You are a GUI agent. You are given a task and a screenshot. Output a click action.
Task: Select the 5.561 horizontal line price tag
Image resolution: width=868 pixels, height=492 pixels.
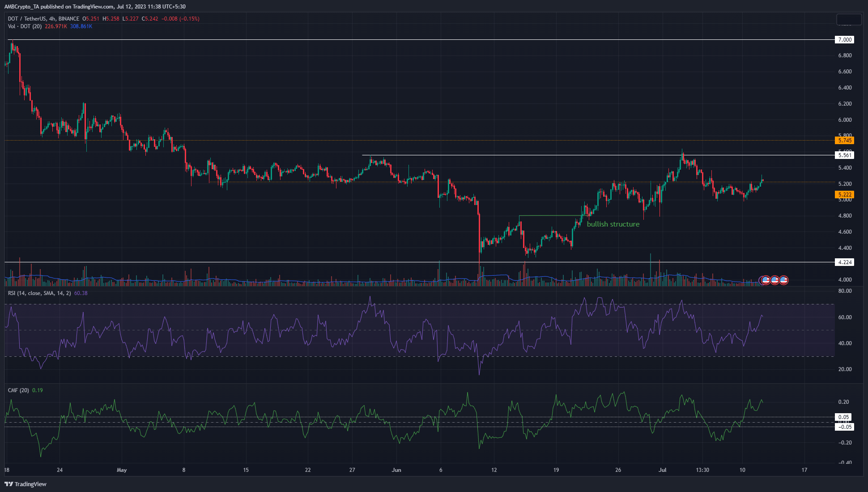point(844,155)
